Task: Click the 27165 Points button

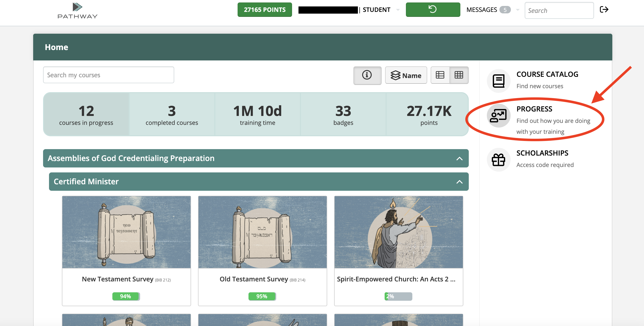Action: [264, 10]
